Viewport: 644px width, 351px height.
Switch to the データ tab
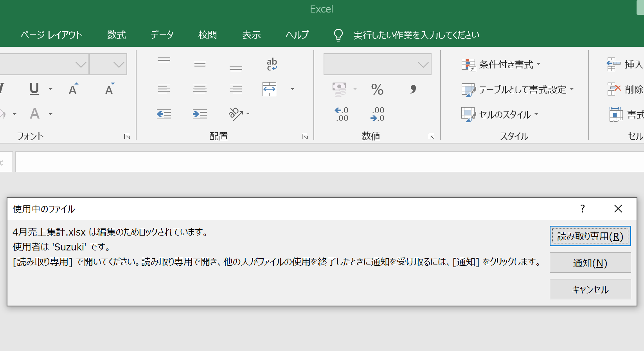(x=162, y=35)
